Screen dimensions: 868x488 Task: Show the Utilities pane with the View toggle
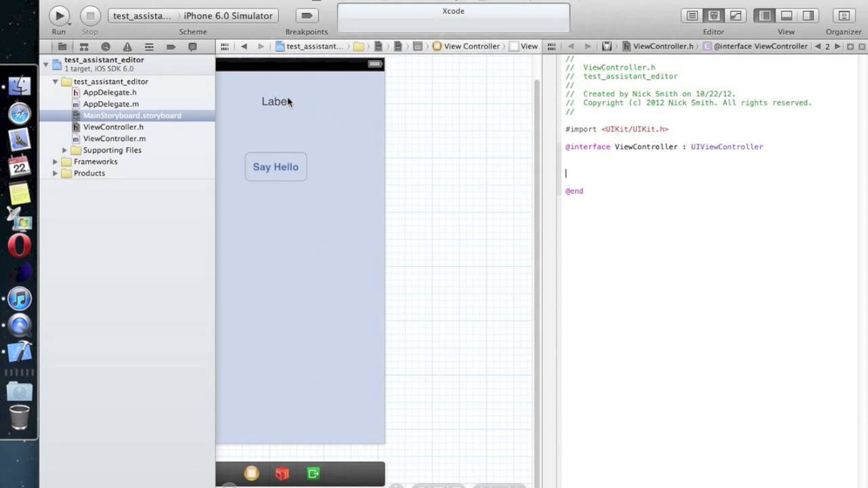(x=808, y=16)
